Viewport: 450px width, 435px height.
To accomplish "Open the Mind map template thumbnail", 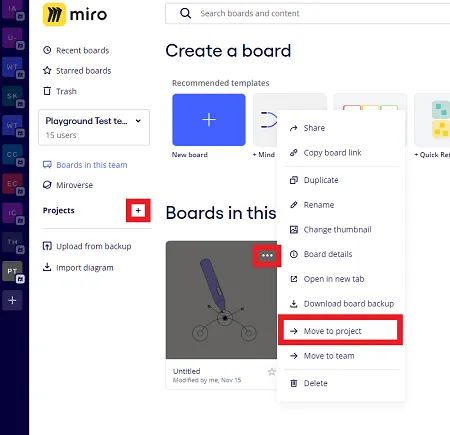I will click(265, 120).
